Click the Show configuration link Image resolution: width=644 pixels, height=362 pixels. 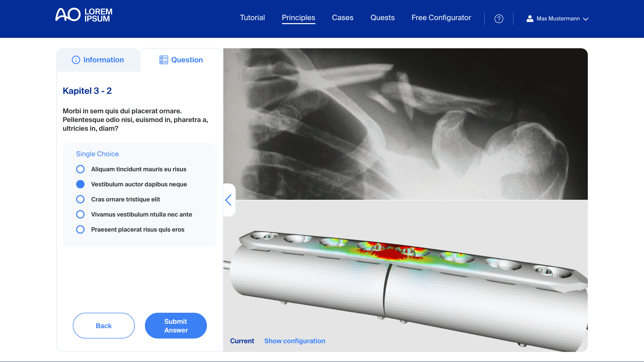point(294,341)
